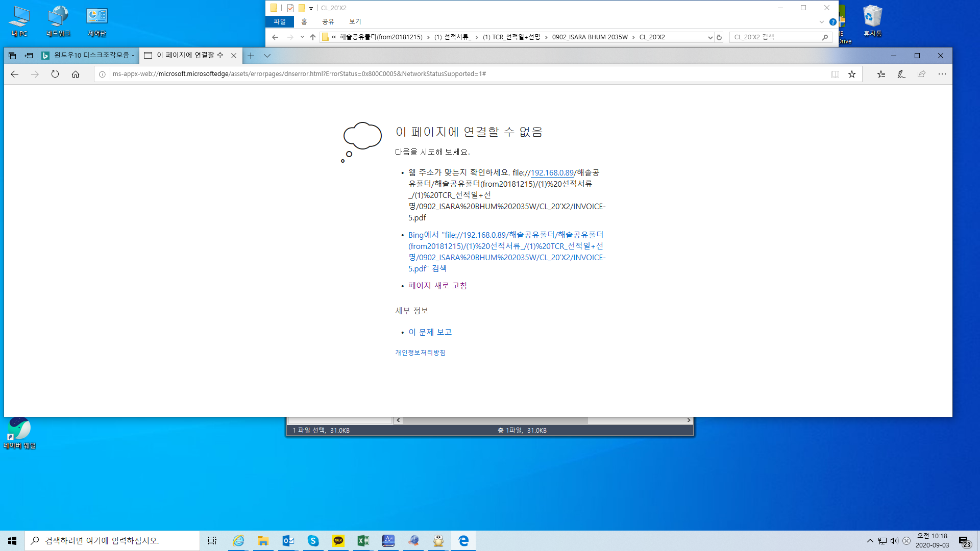Expand the tab preview chevron
980x551 pixels.
click(267, 56)
